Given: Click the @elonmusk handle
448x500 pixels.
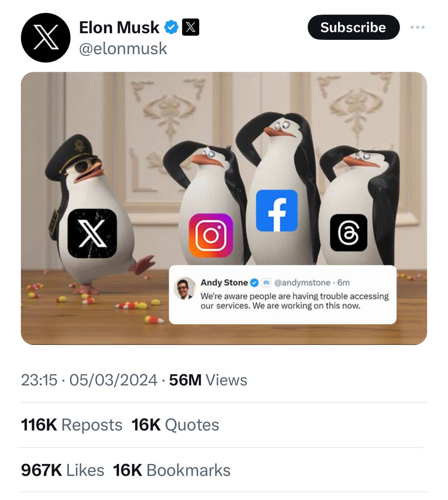Looking at the screenshot, I should click(x=123, y=49).
